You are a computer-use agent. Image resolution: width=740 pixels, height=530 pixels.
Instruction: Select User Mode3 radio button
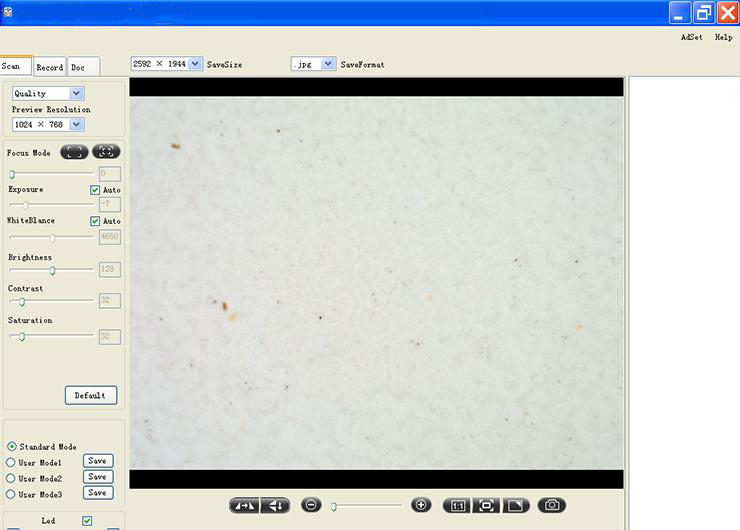pyautogui.click(x=11, y=495)
